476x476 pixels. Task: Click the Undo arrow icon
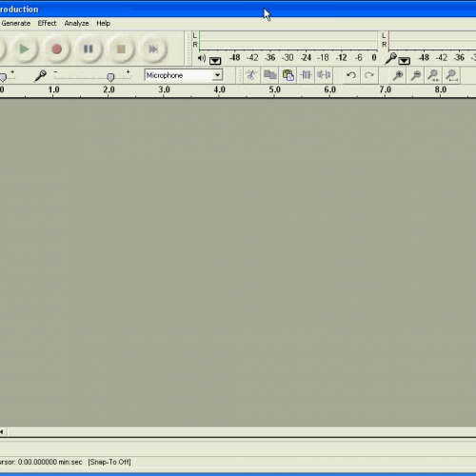351,75
